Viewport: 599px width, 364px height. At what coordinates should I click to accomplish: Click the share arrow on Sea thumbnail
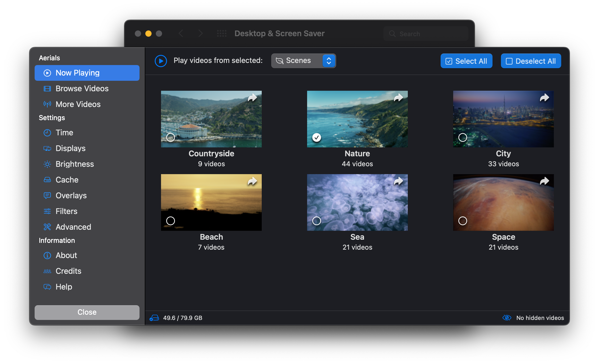pyautogui.click(x=398, y=181)
